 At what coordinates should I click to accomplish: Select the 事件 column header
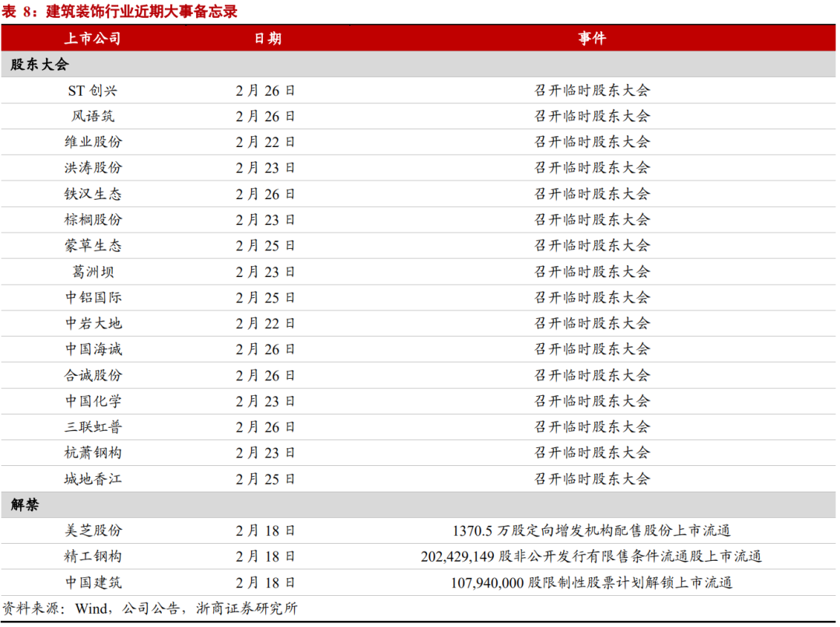coord(591,39)
